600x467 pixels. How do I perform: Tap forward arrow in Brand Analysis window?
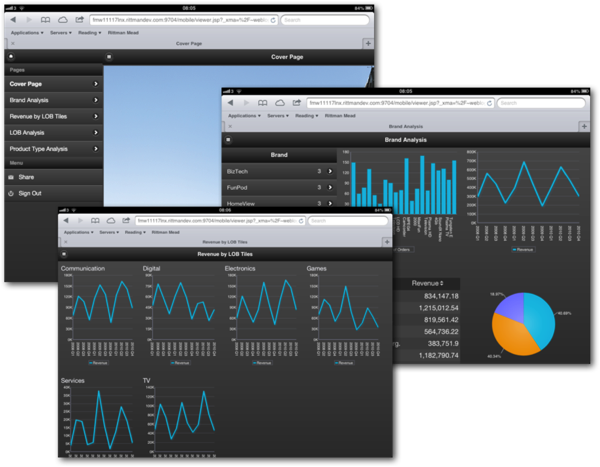246,103
